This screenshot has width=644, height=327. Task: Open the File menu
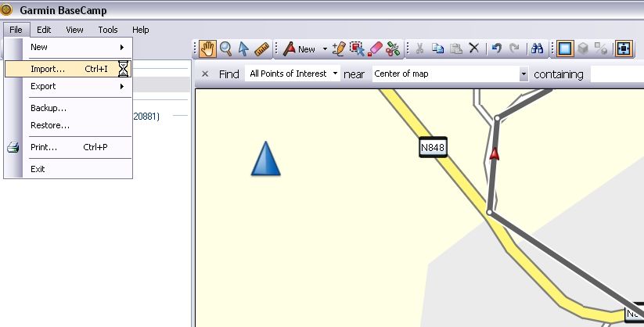tap(16, 30)
